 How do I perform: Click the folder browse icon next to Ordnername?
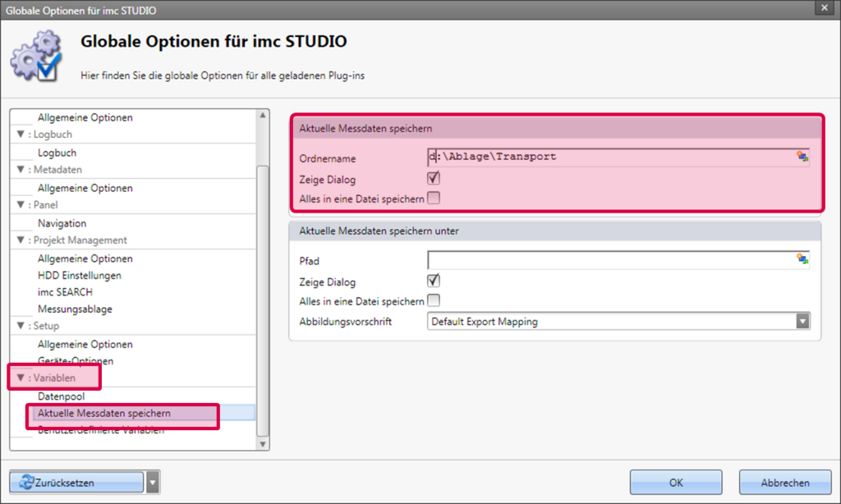[802, 157]
